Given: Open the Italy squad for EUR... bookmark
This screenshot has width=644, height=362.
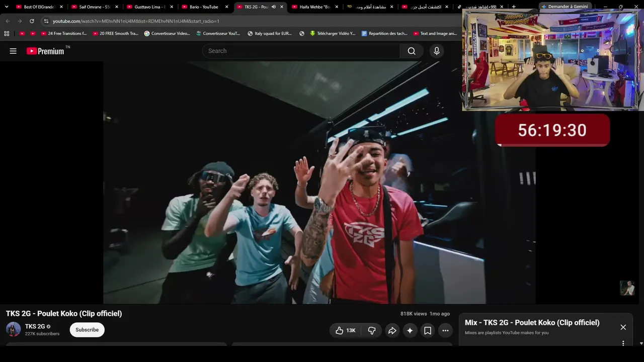Looking at the screenshot, I should [x=270, y=34].
